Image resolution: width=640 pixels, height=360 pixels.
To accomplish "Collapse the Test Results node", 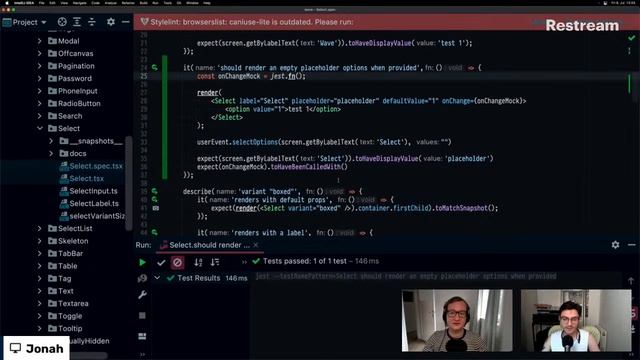I will pos(157,278).
